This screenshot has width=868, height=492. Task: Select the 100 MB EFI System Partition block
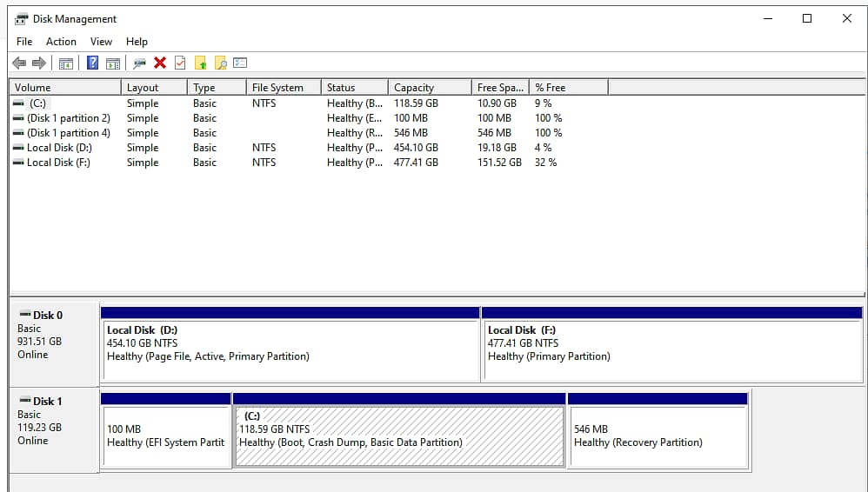tap(166, 430)
